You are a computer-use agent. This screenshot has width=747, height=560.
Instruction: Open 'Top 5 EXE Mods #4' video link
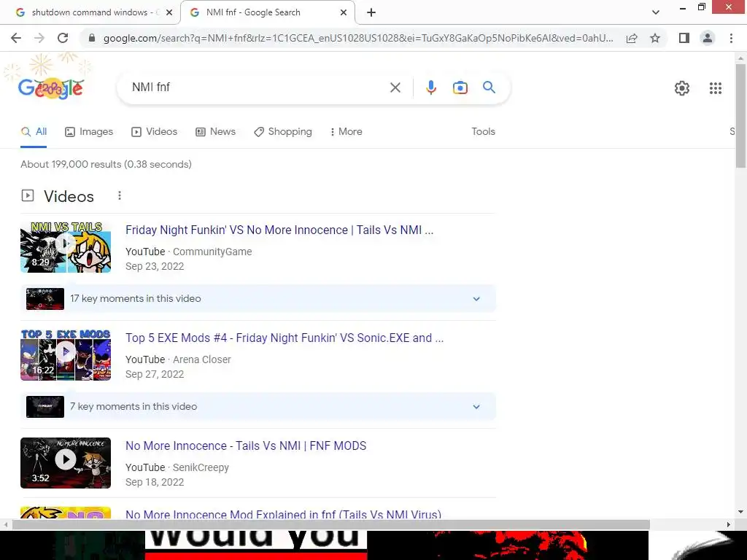(285, 338)
